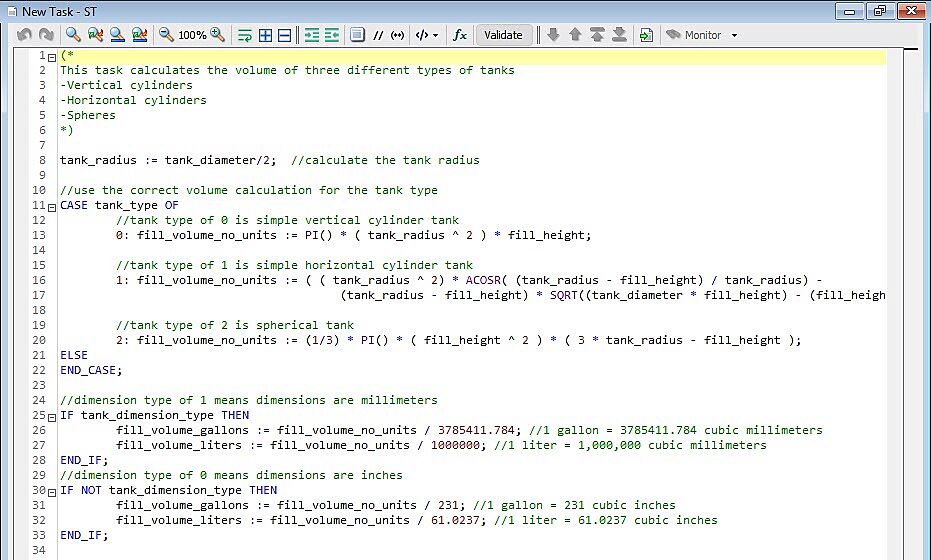Decrease indent of selected lines
This screenshot has height=560, width=931.
tap(332, 35)
